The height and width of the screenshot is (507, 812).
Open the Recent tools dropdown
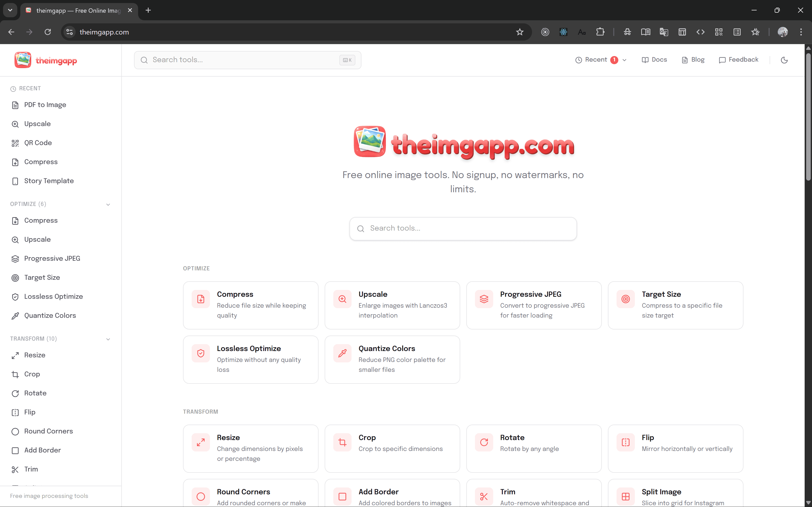(x=600, y=60)
